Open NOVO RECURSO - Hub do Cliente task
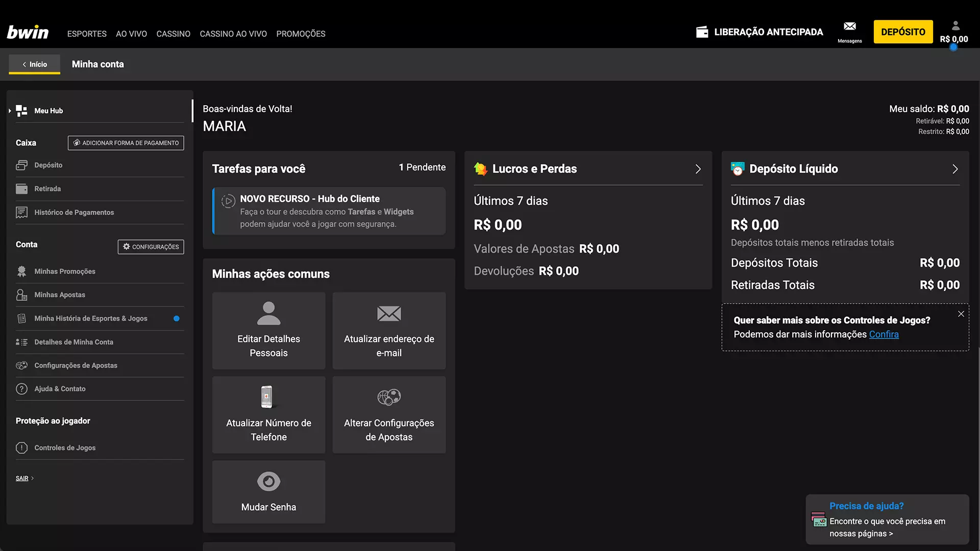 (329, 211)
